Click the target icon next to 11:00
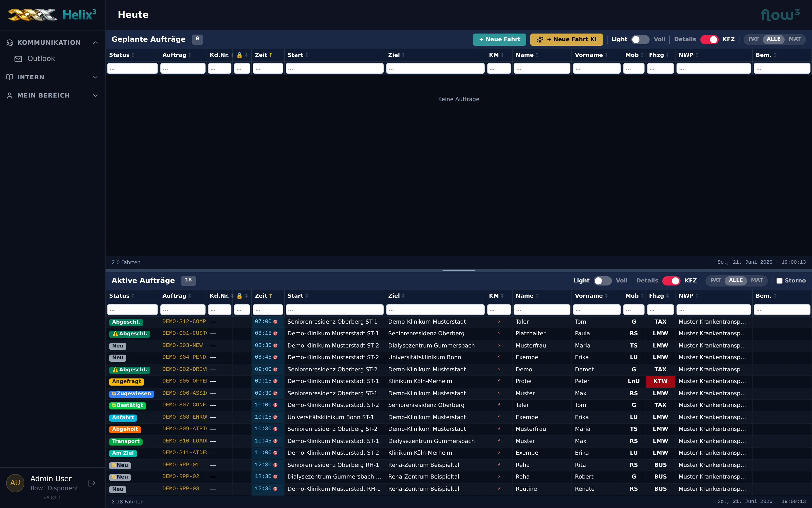Screen dimensions: 812x508 pyautogui.click(x=276, y=453)
